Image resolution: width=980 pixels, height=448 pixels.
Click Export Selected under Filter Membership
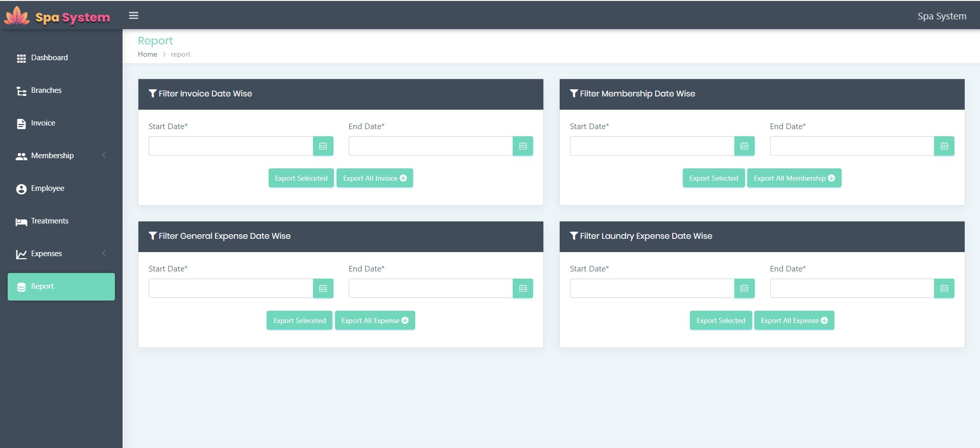(714, 178)
